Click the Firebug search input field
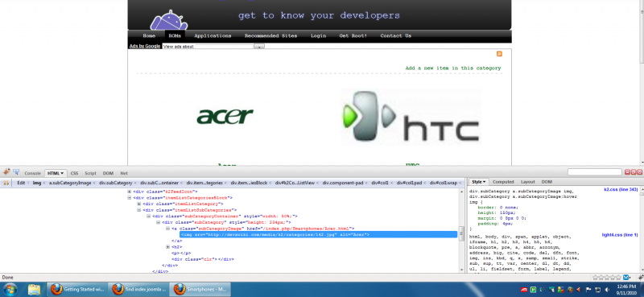Viewport: 644px width, 297px height. [x=595, y=171]
